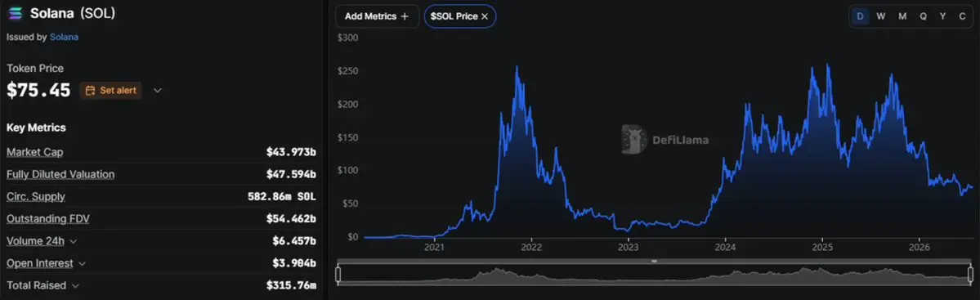The width and height of the screenshot is (980, 300).
Task: Remove the $SOL Price metric chip
Action: click(485, 16)
